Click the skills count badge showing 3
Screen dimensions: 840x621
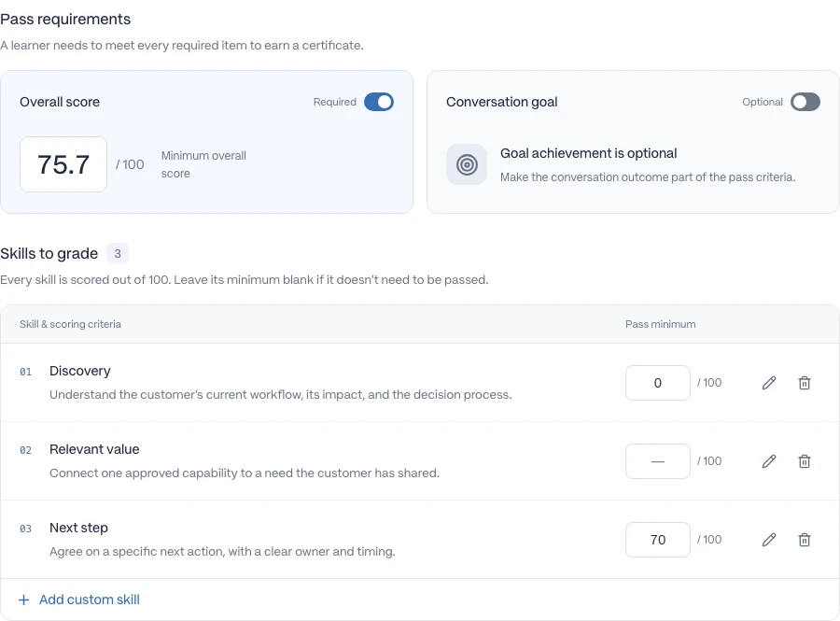click(x=118, y=253)
